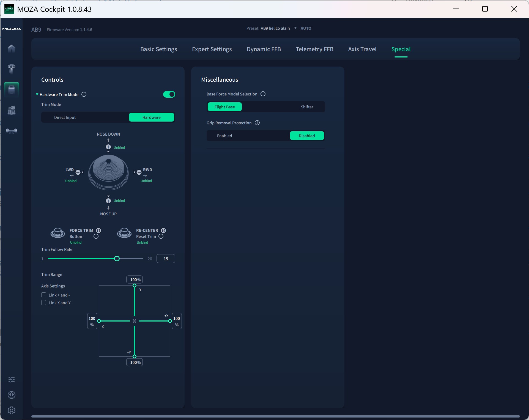Select preset name AB9 helico alain
The height and width of the screenshot is (420, 529).
[275, 28]
